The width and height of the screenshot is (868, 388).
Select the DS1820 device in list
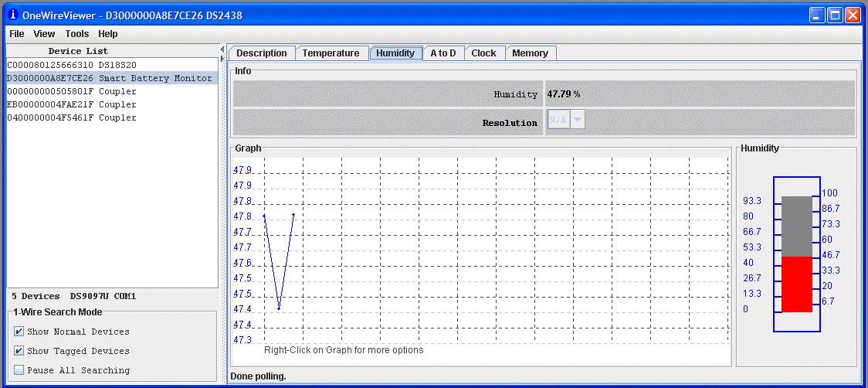[x=72, y=65]
